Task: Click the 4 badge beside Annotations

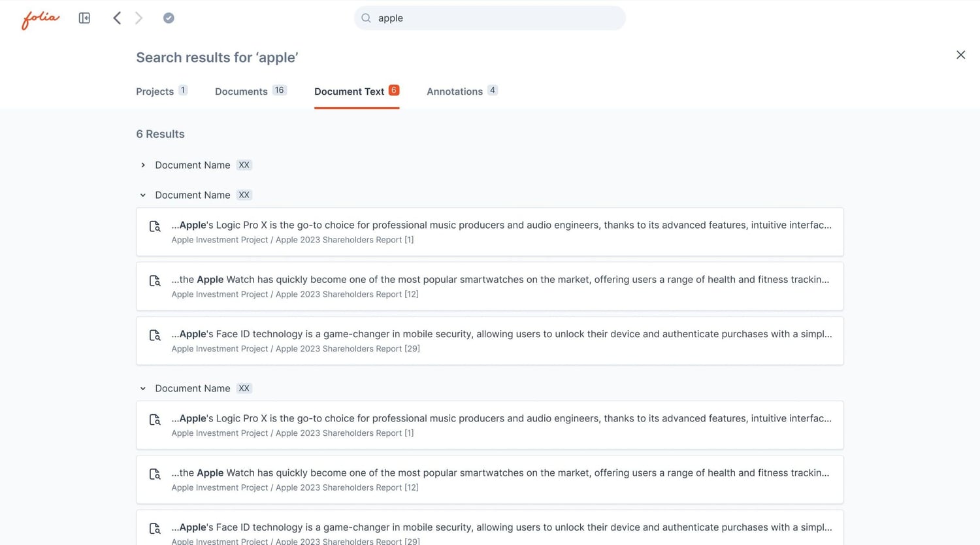Action: point(493,90)
